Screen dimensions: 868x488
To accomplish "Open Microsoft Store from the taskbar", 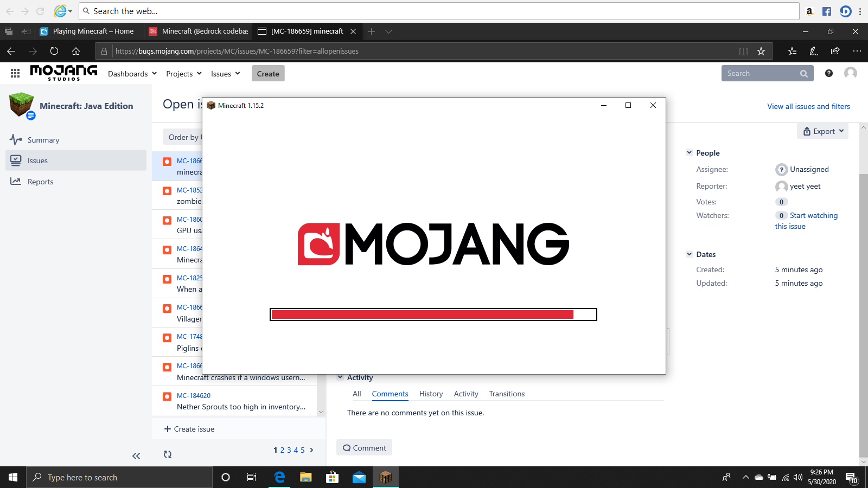I will click(x=332, y=477).
